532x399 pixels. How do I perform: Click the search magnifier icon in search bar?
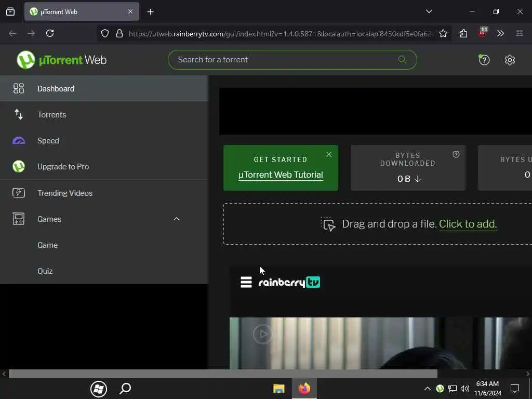tap(402, 60)
